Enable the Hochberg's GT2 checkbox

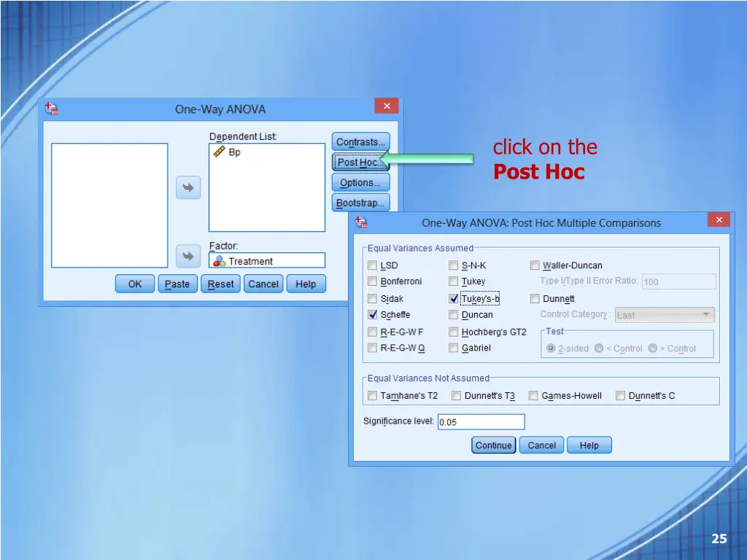454,332
